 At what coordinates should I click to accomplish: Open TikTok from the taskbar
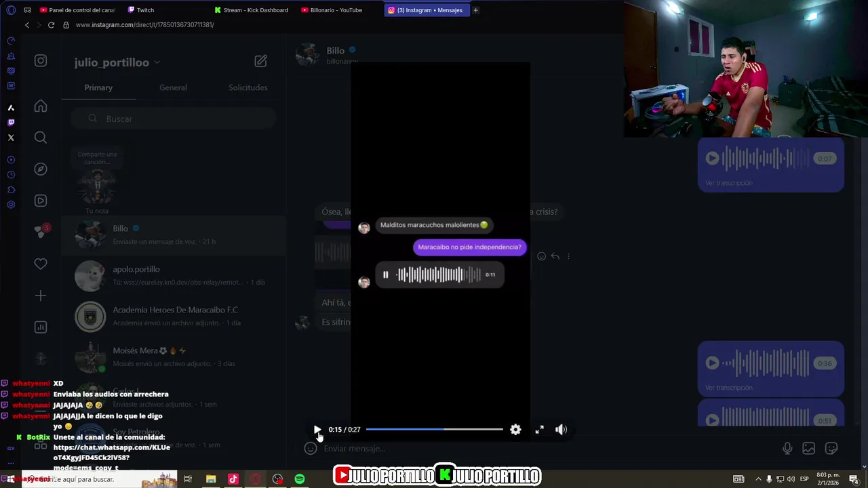(x=233, y=479)
